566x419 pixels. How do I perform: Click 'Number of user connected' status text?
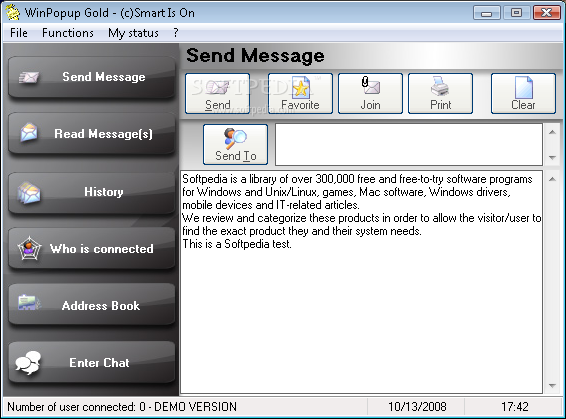click(122, 407)
